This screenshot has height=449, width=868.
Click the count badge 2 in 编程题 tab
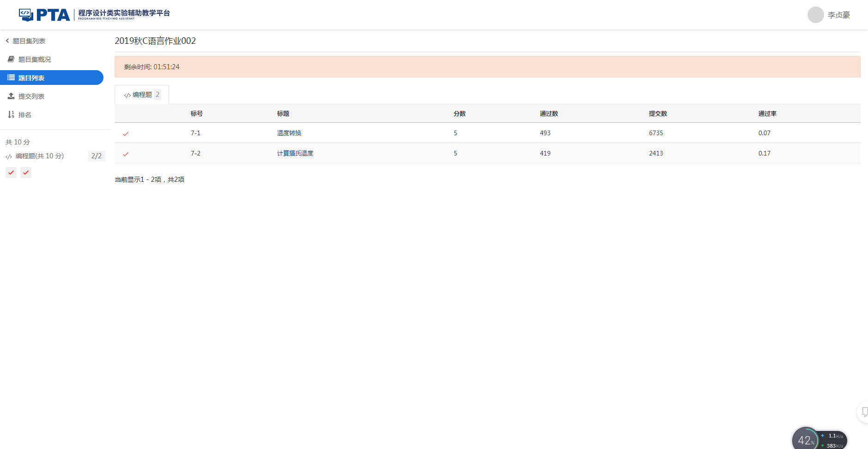(158, 95)
